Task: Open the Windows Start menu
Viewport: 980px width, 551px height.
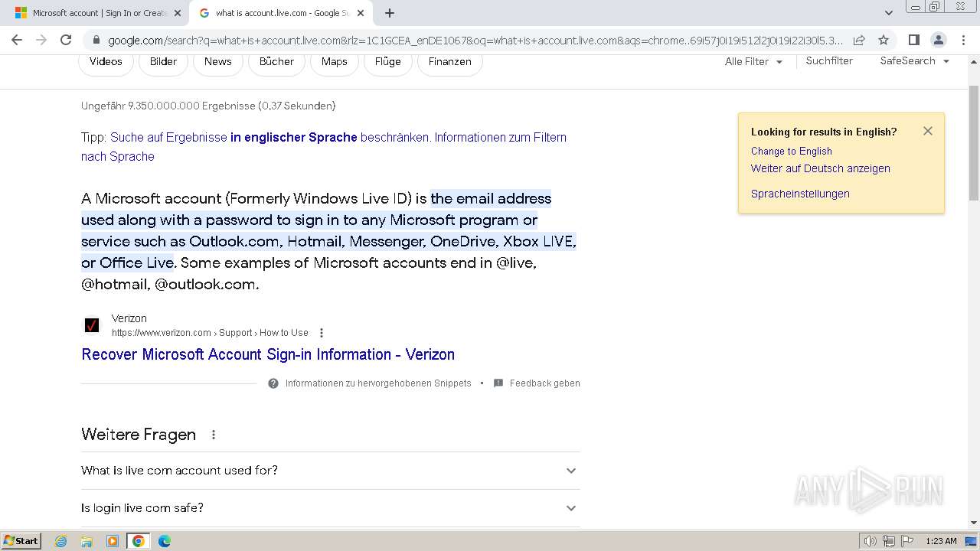Action: coord(21,541)
